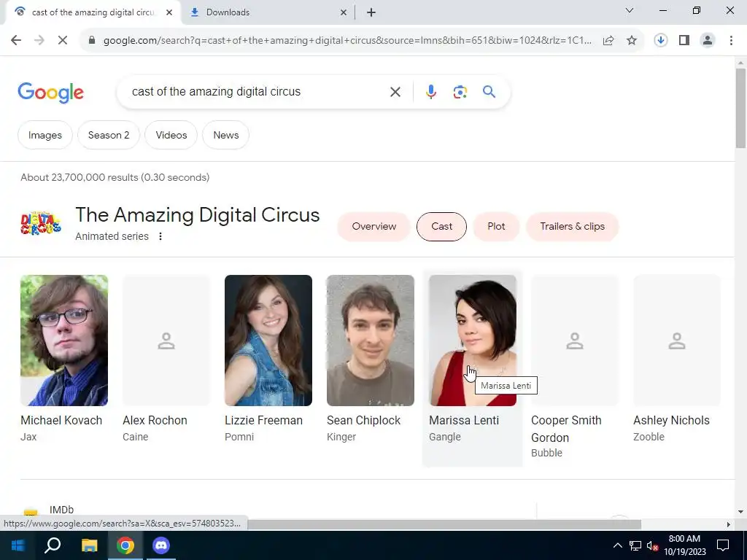Open the Overview chip
The width and height of the screenshot is (747, 560).
point(374,226)
